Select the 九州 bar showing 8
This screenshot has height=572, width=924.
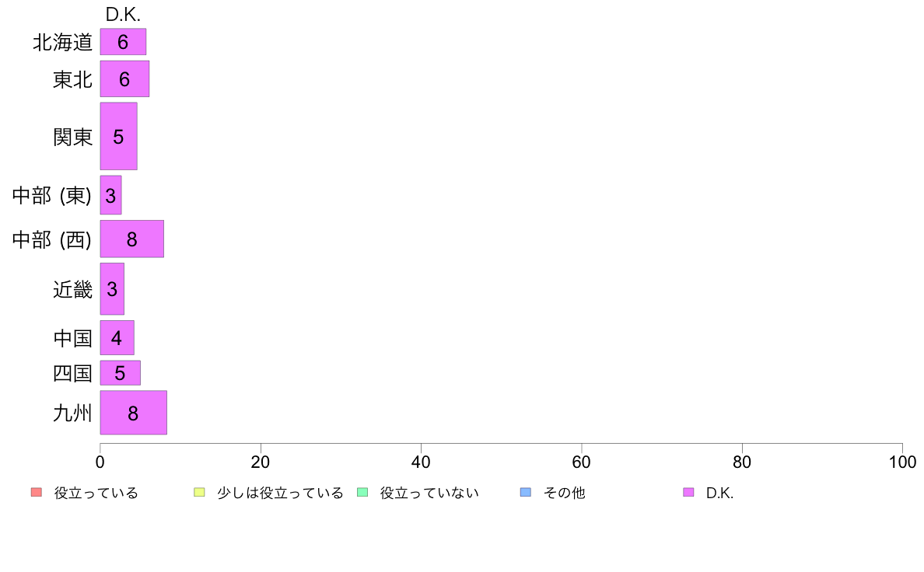pyautogui.click(x=133, y=413)
